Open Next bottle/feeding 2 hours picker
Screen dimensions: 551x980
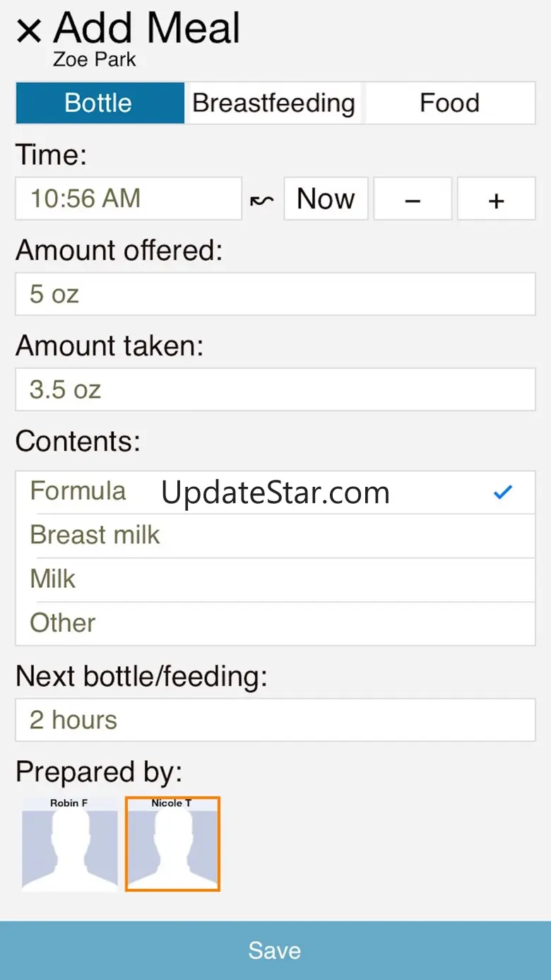tap(275, 720)
